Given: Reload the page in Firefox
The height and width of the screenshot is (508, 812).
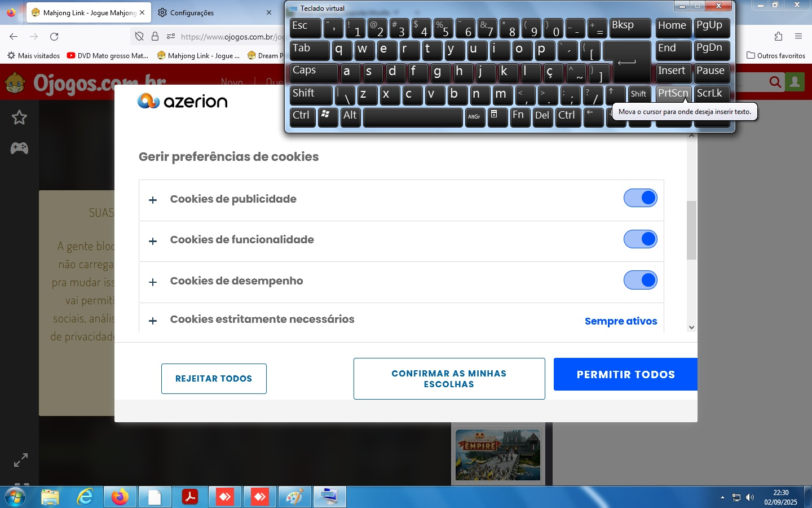Looking at the screenshot, I should (x=54, y=37).
